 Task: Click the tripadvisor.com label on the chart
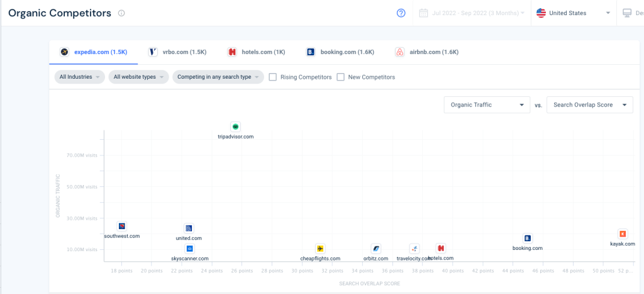[x=236, y=137]
